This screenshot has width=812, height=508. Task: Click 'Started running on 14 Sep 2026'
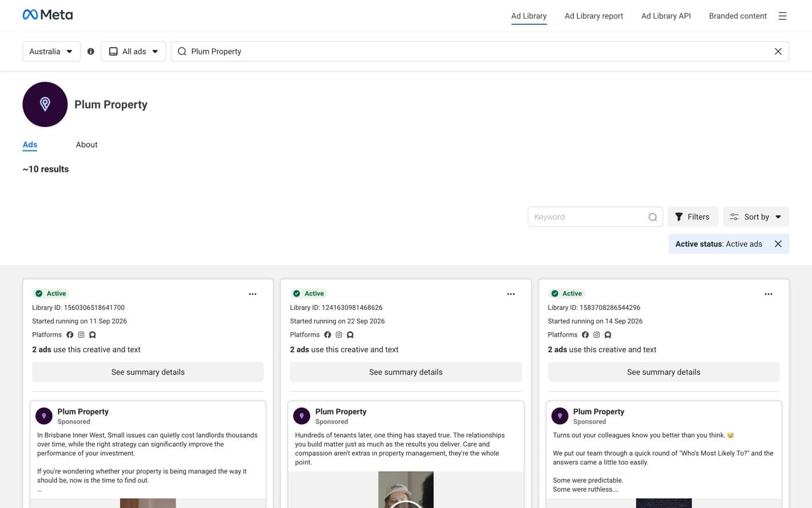pyautogui.click(x=595, y=321)
